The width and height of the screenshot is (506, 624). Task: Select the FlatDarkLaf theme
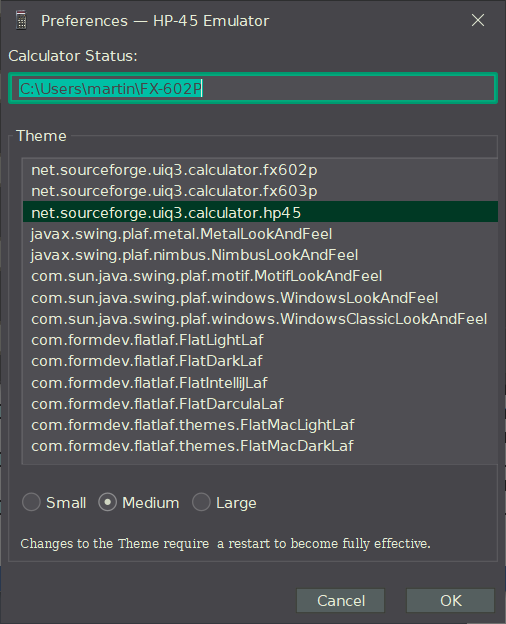pos(260,361)
